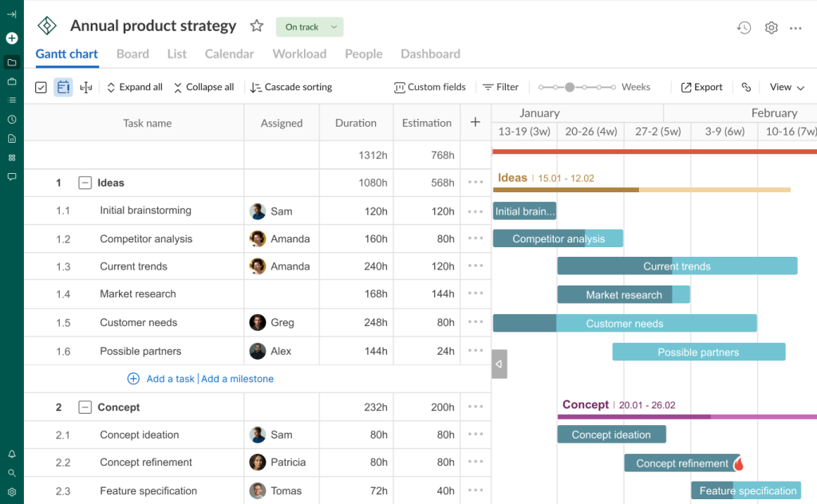
Task: Switch to the Workload tab
Action: 300,53
